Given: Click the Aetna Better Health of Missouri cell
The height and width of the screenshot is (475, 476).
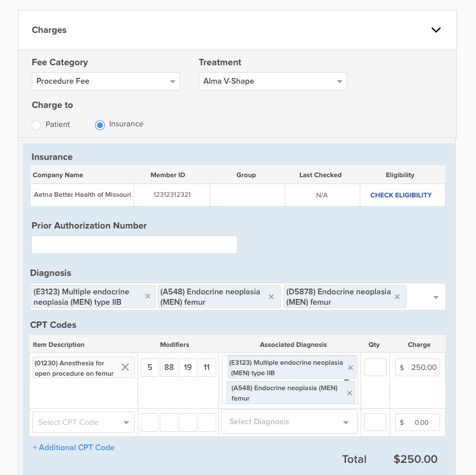Looking at the screenshot, I should [x=82, y=195].
